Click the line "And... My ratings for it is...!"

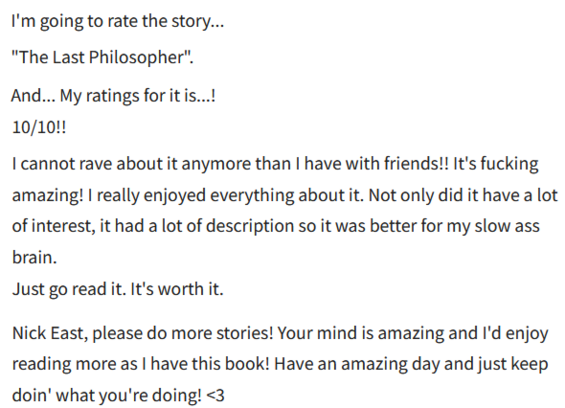114,96
